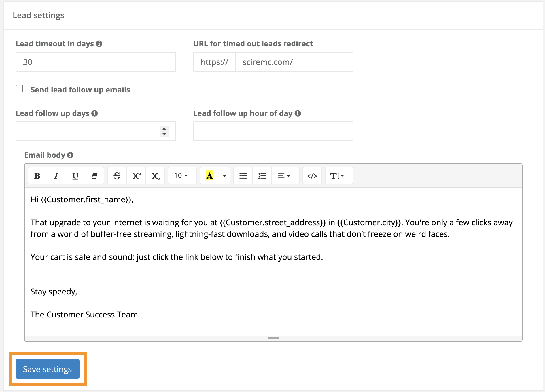Click the remove formatting eraser icon

[94, 175]
